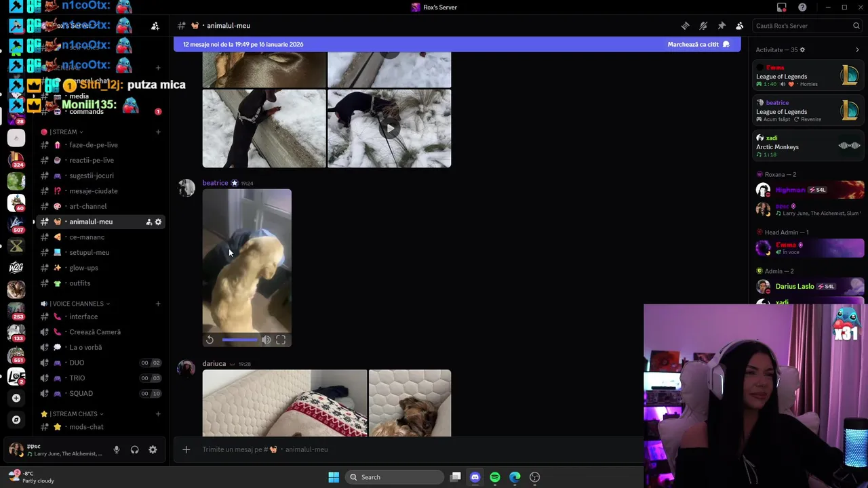Join the SQUAD voice channel
The image size is (868, 488).
[x=100, y=394]
